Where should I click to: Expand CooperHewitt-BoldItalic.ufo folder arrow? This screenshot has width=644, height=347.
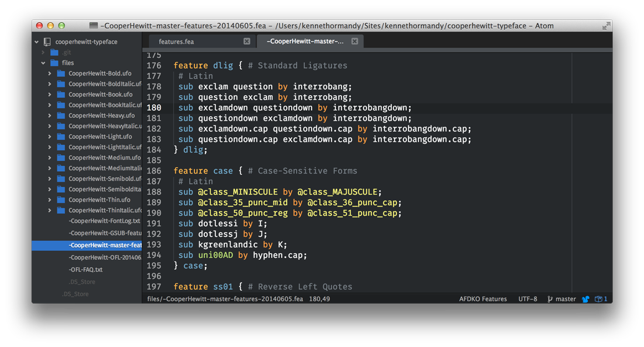(x=50, y=84)
